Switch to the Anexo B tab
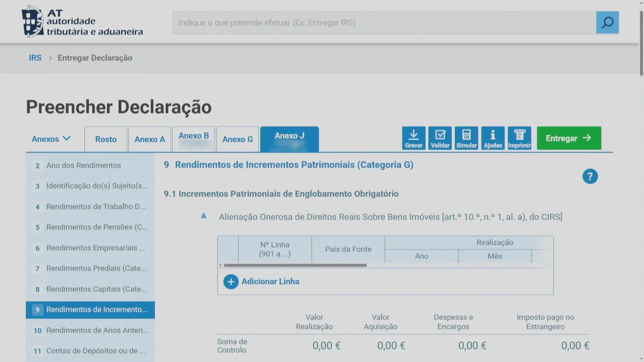The width and height of the screenshot is (644, 362). 194,139
